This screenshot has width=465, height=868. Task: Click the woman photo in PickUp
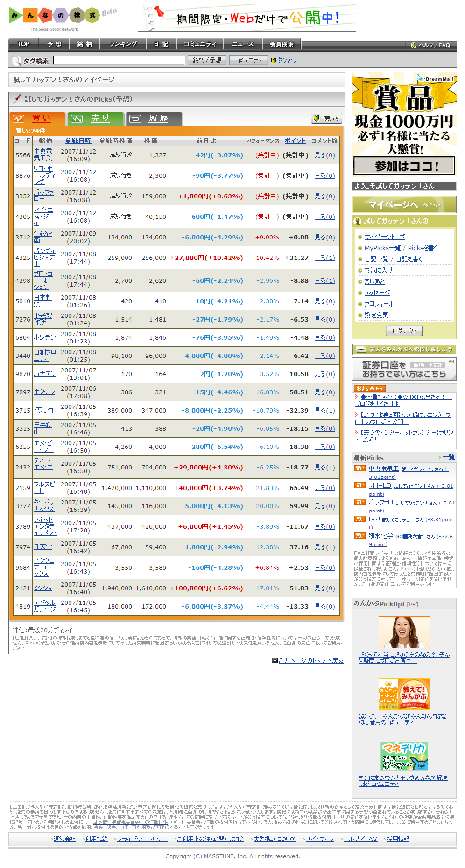[x=404, y=632]
